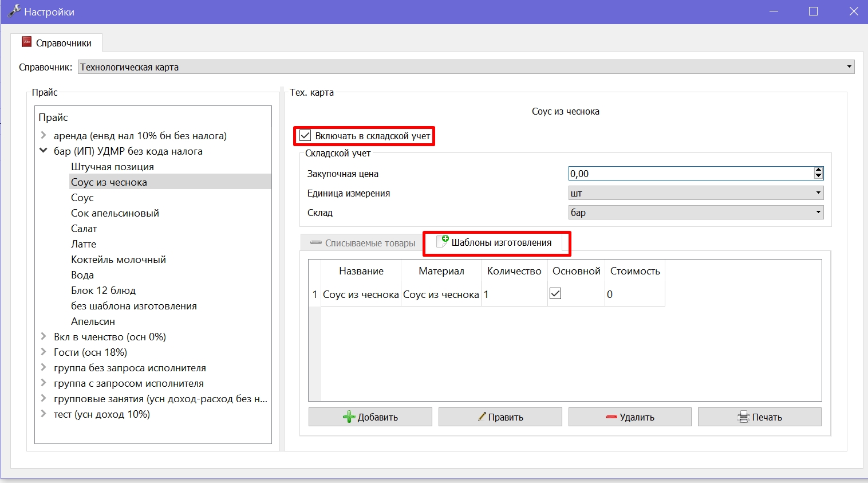
Task: Expand Гости (осн 18%) group
Action: (x=44, y=352)
